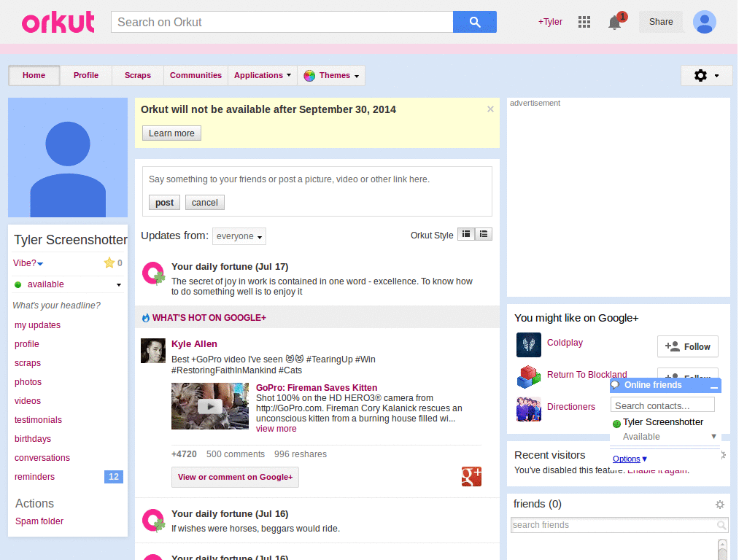
Task: Open the Google apps grid icon
Action: [584, 22]
